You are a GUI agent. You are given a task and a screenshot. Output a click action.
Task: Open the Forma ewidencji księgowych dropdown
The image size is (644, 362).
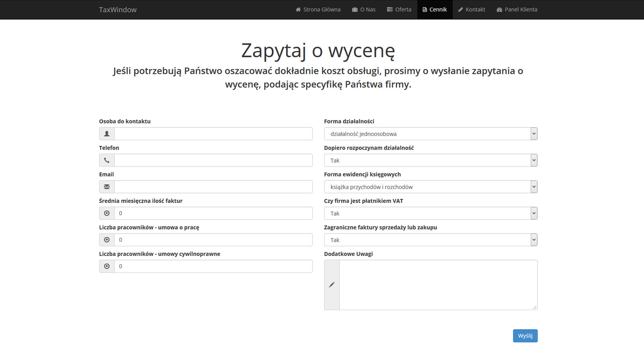click(431, 187)
